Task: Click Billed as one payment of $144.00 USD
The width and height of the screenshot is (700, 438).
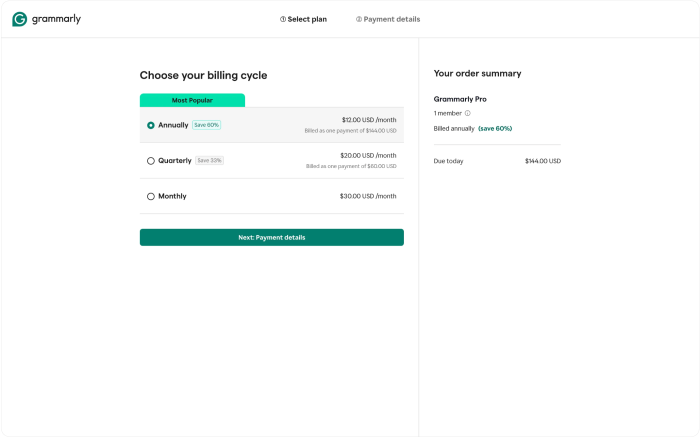Action: (x=350, y=131)
